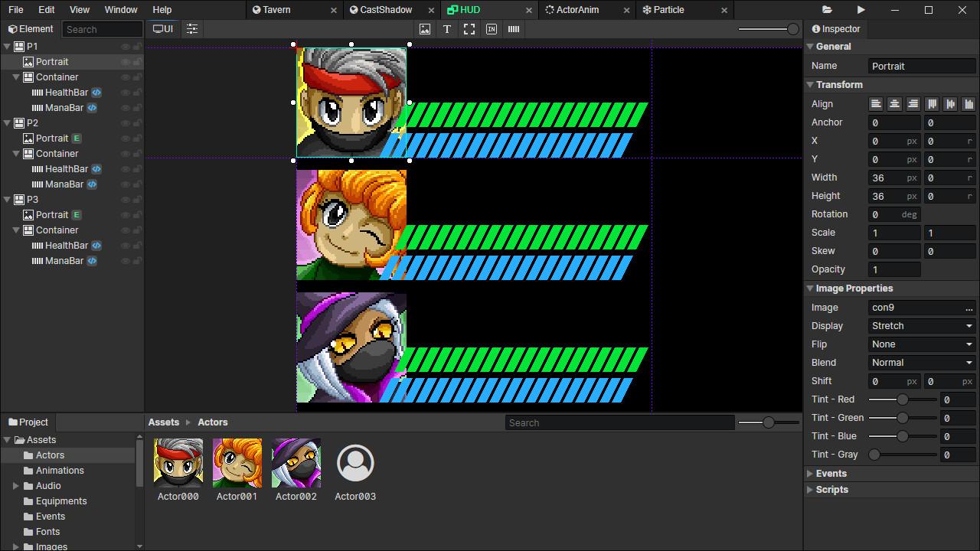Adjust the Tint - Green slider
Screen dimensions: 980x551
point(902,417)
